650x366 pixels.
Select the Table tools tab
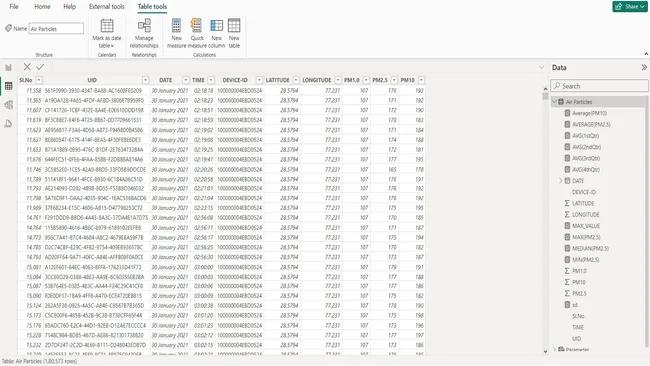coord(152,7)
